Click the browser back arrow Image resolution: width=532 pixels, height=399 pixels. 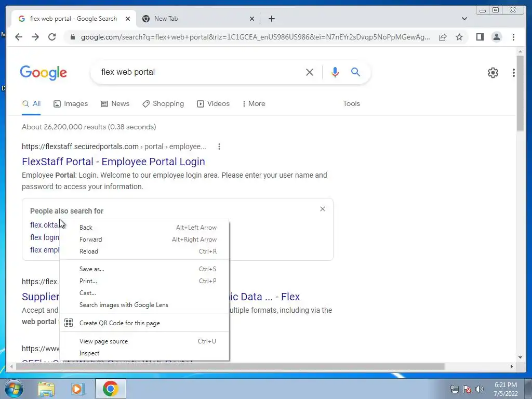tap(19, 37)
